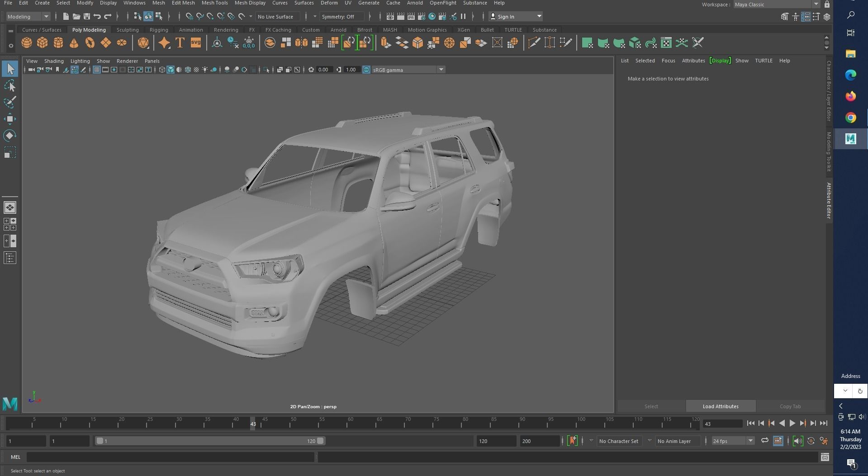
Task: Activate the Rotate tool in toolbox
Action: click(x=10, y=136)
